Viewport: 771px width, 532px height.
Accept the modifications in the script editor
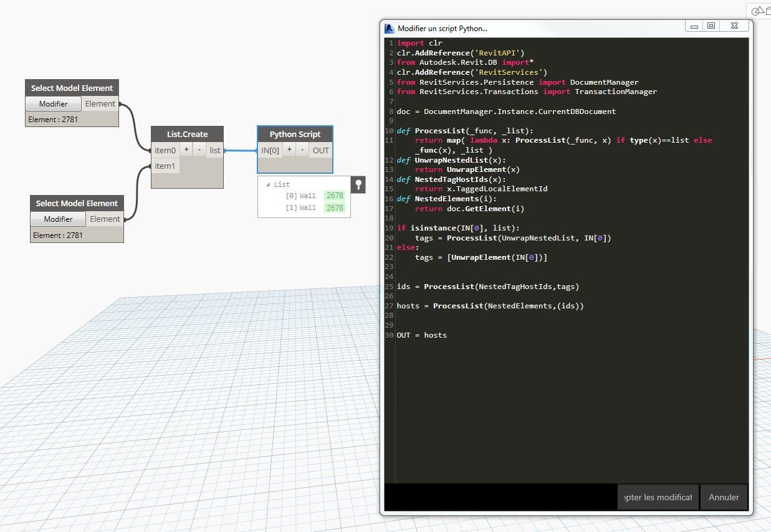[658, 497]
